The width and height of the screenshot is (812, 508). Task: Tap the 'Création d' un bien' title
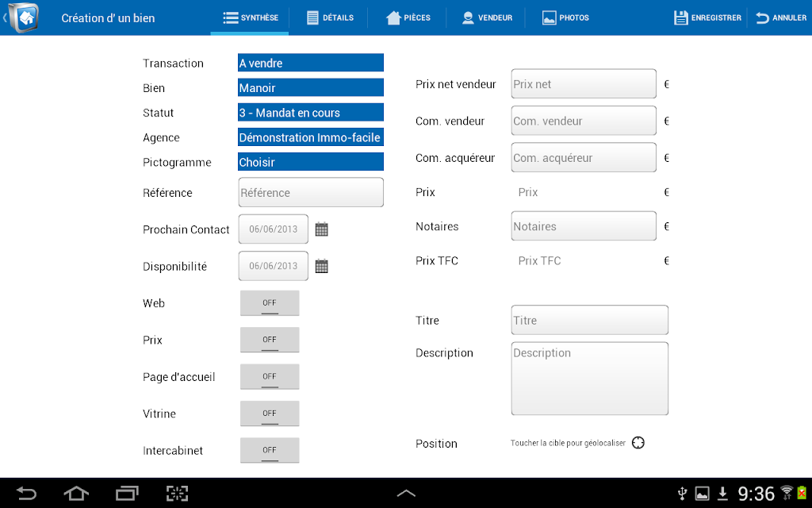(108, 18)
